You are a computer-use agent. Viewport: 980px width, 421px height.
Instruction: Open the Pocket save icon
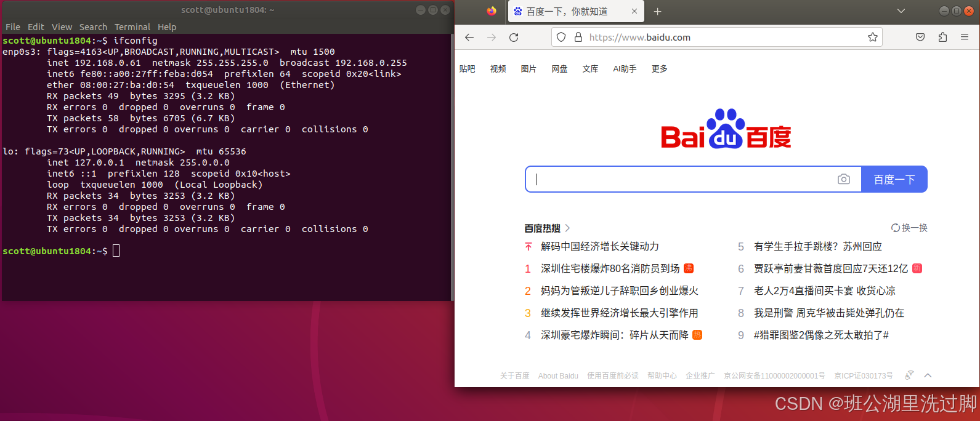coord(920,38)
